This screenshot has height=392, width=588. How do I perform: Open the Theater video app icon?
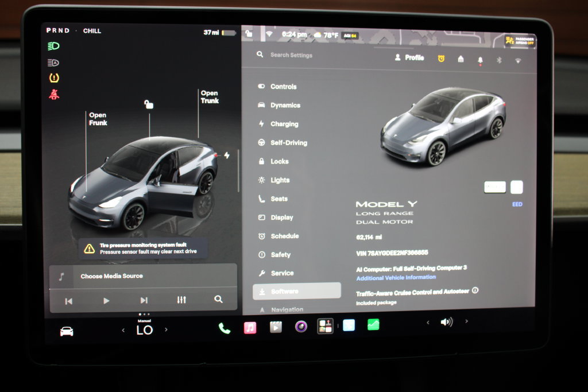point(276,327)
